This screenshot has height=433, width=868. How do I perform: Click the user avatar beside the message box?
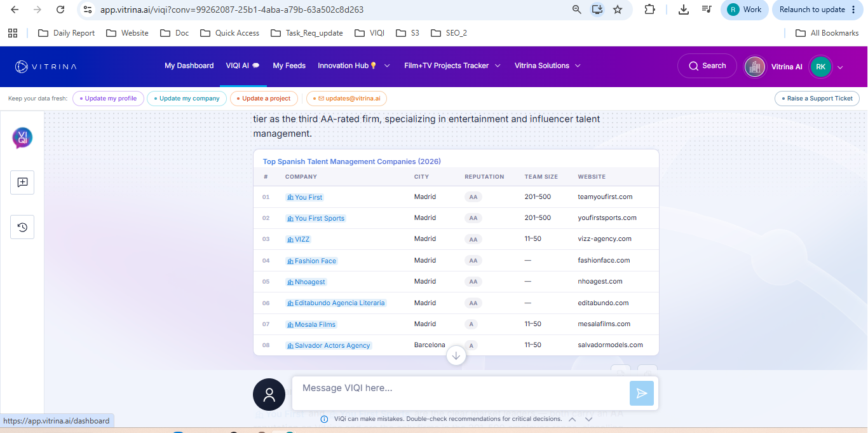point(269,394)
